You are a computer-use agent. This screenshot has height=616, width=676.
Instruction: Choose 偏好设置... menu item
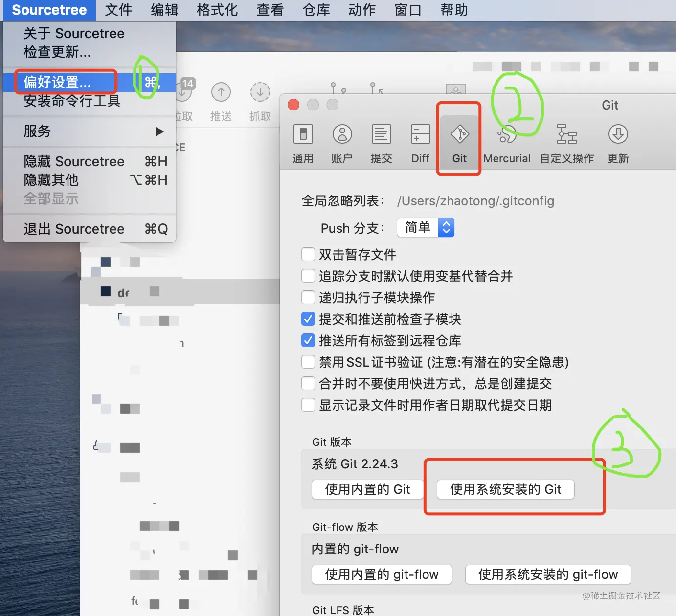[x=90, y=82]
